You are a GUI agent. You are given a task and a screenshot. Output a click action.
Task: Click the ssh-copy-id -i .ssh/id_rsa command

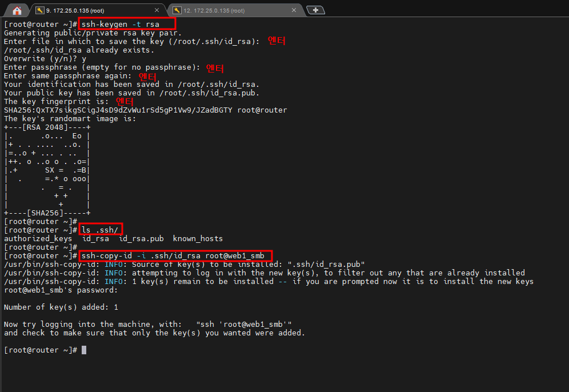pos(173,256)
